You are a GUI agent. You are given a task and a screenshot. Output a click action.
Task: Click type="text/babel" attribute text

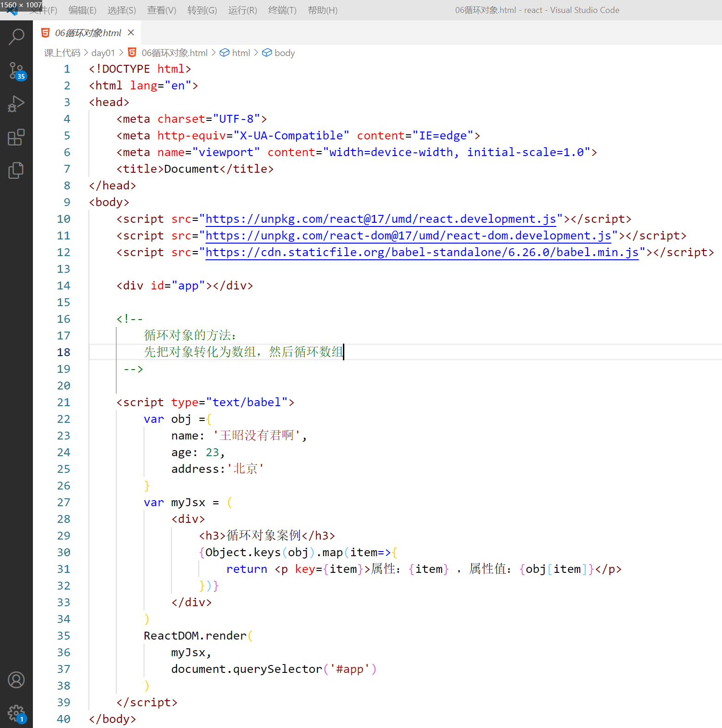(x=229, y=402)
